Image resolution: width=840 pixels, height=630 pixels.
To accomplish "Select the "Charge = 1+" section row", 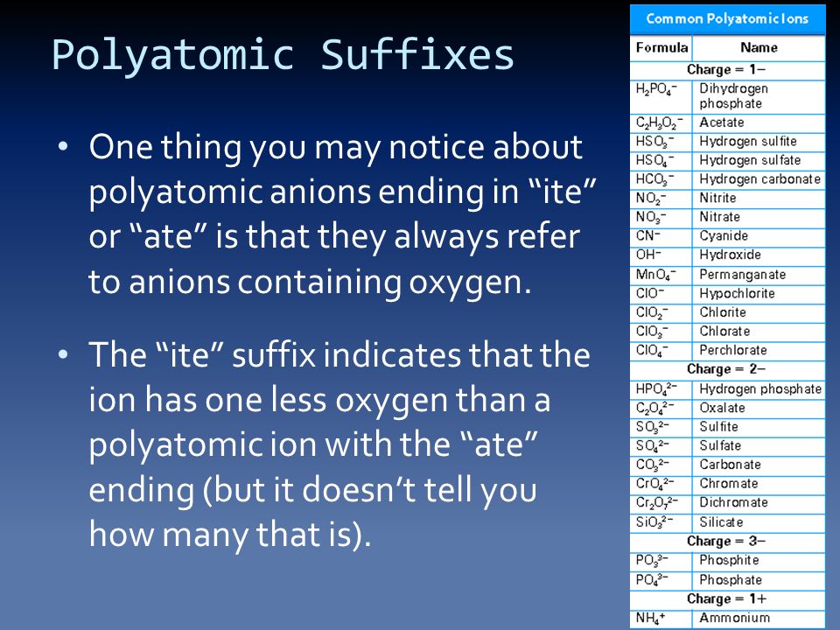I will [x=727, y=599].
